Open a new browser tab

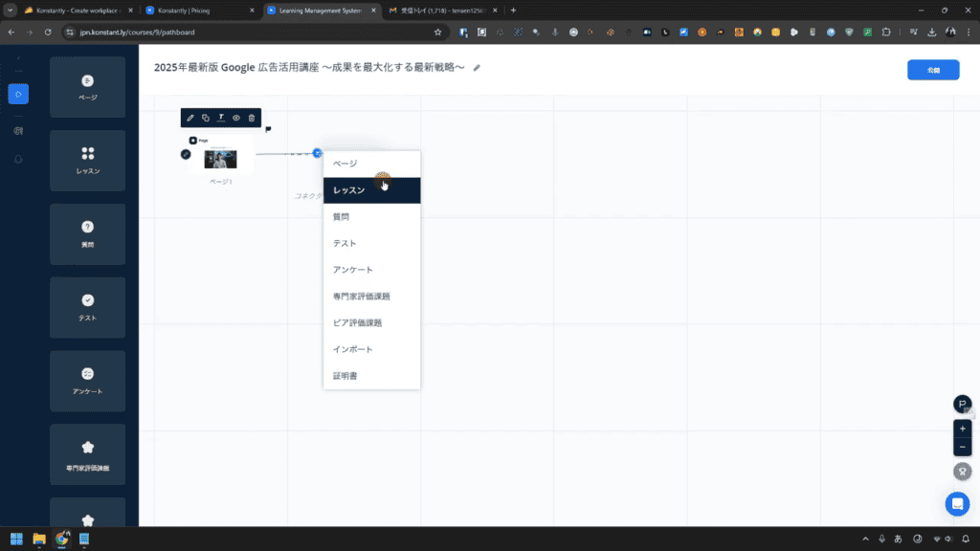[513, 11]
